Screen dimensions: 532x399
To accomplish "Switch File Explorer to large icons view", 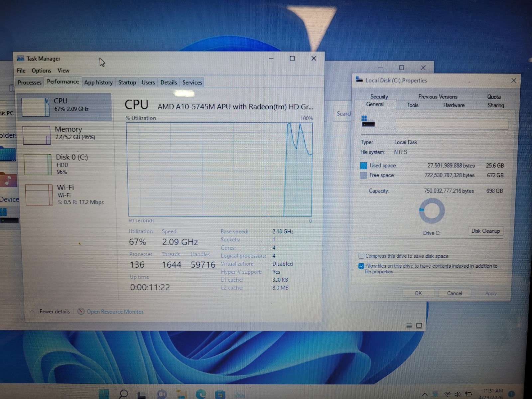I will click(x=419, y=326).
